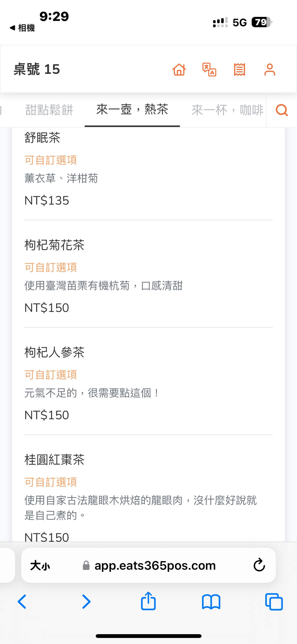The image size is (297, 644).
Task: Tap the 大小 text size button
Action: pos(40,566)
